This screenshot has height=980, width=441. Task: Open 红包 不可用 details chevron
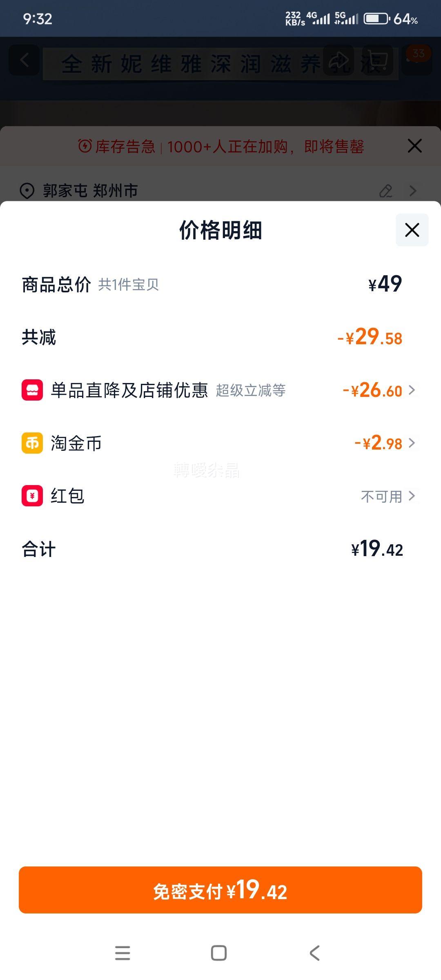click(x=412, y=496)
